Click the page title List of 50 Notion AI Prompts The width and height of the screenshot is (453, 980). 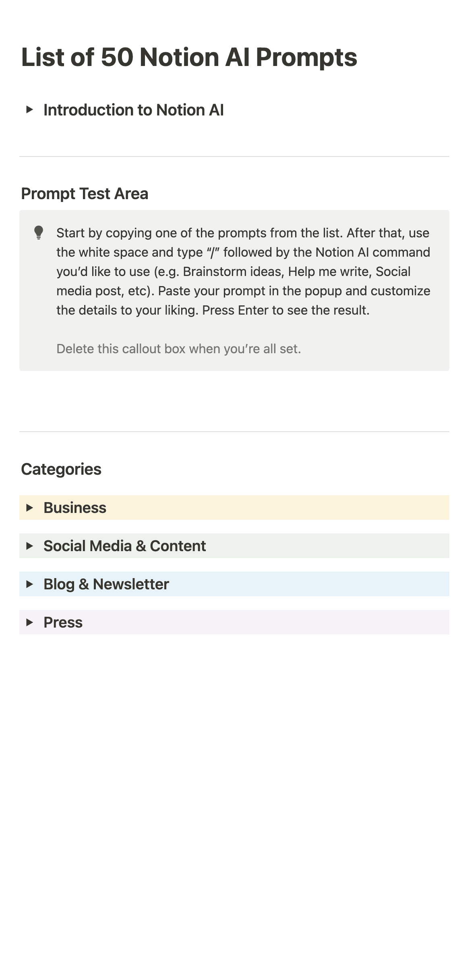click(189, 57)
